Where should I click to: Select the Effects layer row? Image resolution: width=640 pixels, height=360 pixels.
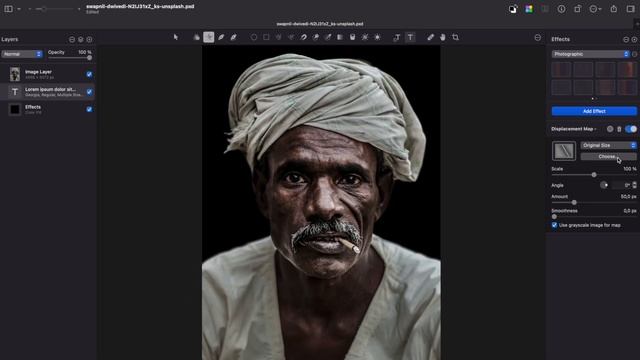tap(48, 109)
